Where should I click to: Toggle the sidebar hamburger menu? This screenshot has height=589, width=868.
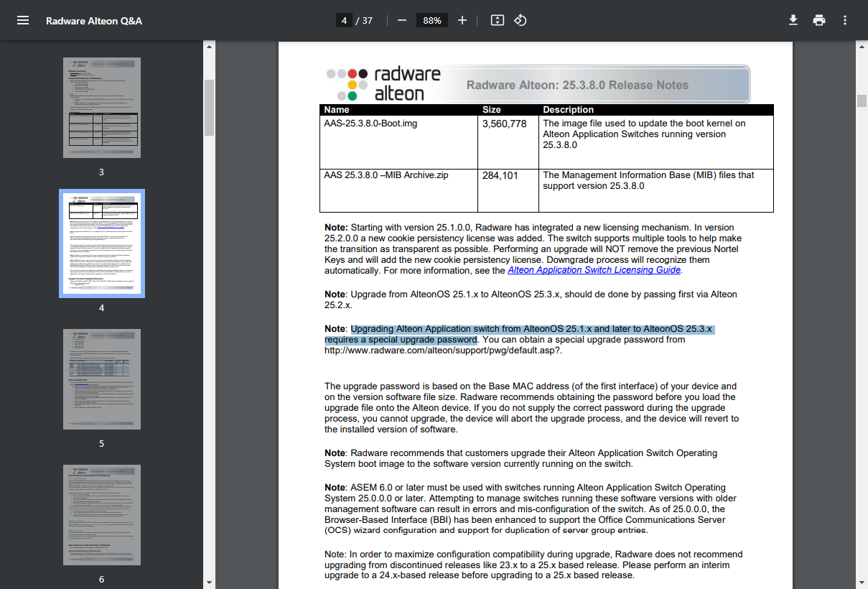tap(23, 20)
